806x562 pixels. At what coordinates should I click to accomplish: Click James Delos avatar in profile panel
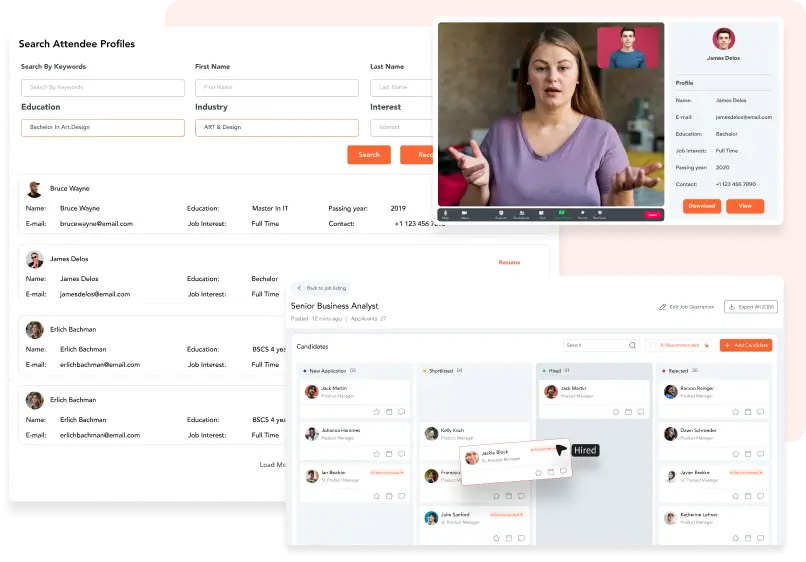coord(723,39)
